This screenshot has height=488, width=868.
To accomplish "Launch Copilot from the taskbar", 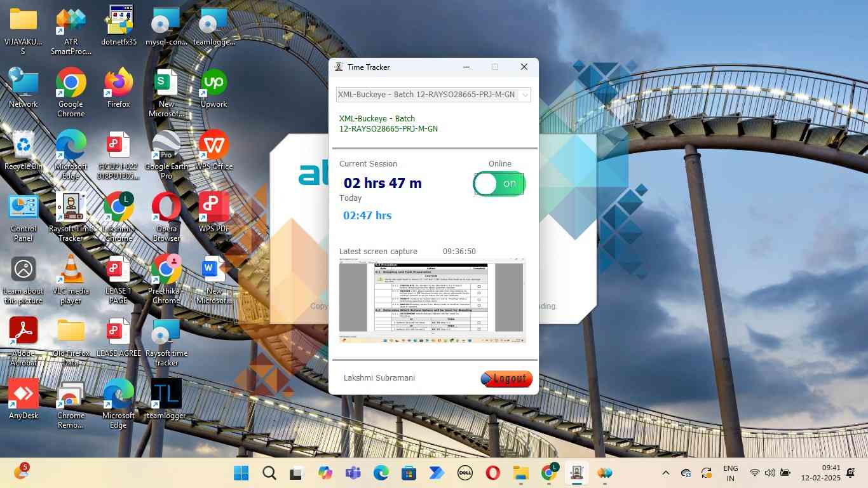I will click(325, 473).
